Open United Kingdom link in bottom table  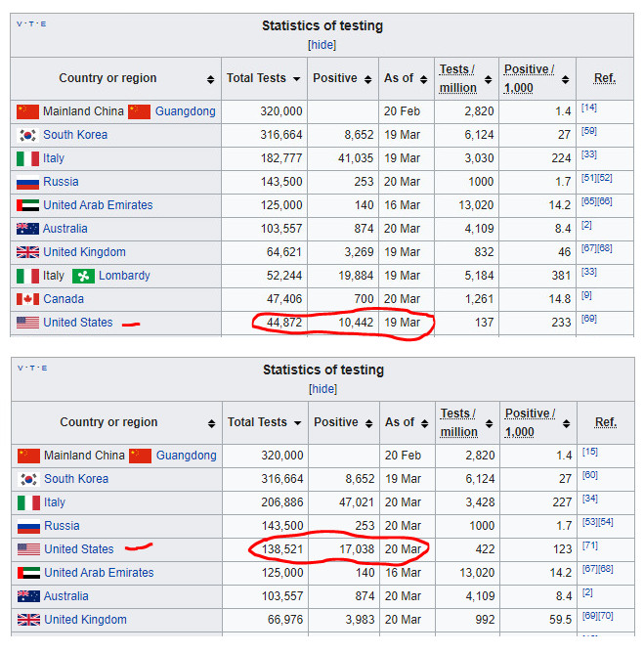click(85, 620)
